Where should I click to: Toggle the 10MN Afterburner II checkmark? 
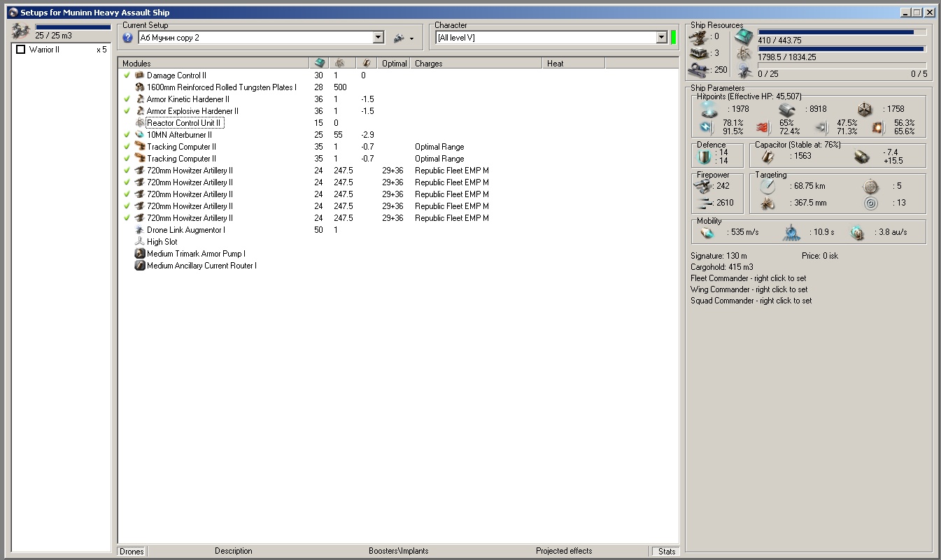tap(127, 135)
